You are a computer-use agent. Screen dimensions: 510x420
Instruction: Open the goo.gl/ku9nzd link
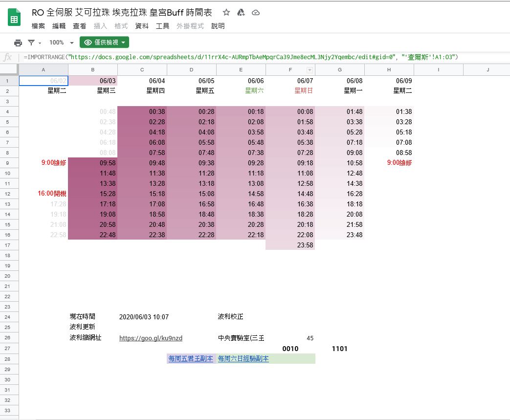click(x=151, y=338)
